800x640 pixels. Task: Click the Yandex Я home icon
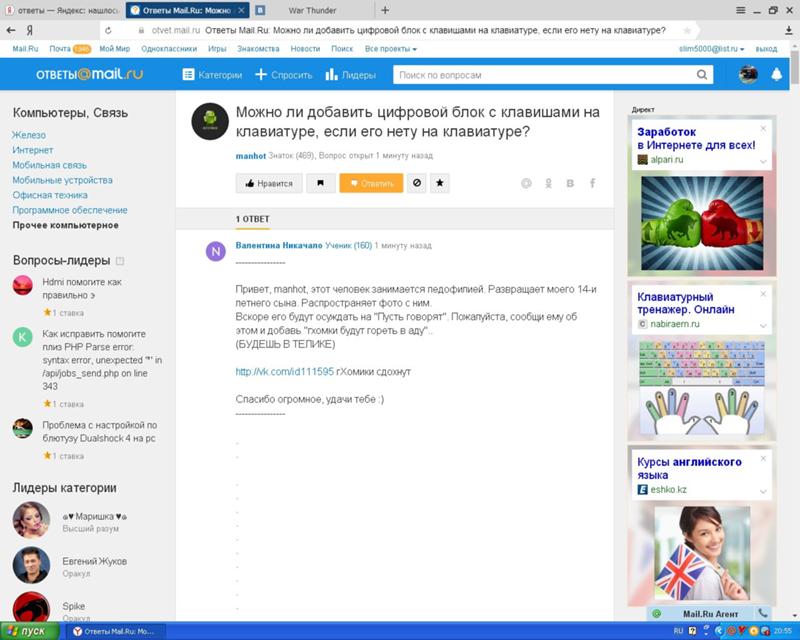pos(30,31)
